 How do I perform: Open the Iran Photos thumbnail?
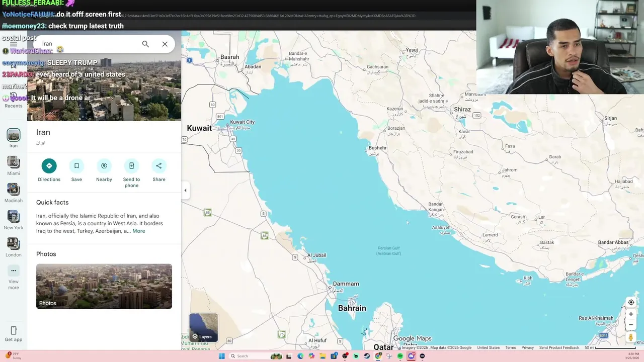click(104, 286)
